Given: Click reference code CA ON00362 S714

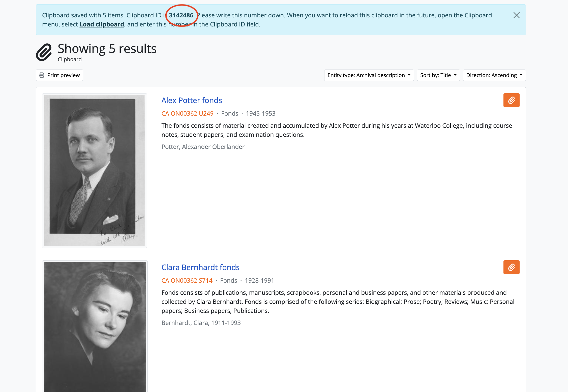Looking at the screenshot, I should point(187,281).
